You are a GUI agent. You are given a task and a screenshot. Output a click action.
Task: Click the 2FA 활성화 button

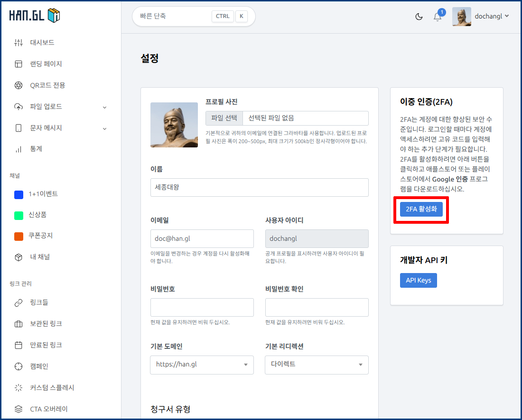pyautogui.click(x=421, y=209)
